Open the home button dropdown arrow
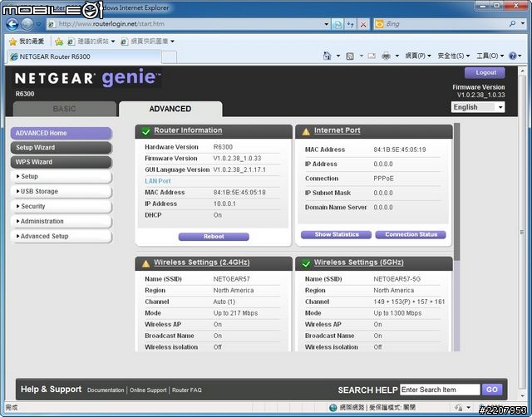Viewport: 532px width, 417px height. 338,56
